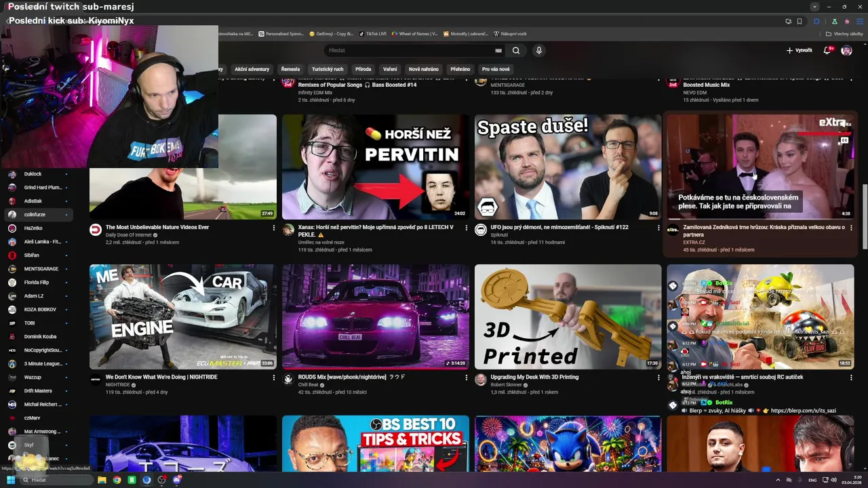Open the Sonic video thumbnail
The height and width of the screenshot is (488, 868).
[568, 444]
